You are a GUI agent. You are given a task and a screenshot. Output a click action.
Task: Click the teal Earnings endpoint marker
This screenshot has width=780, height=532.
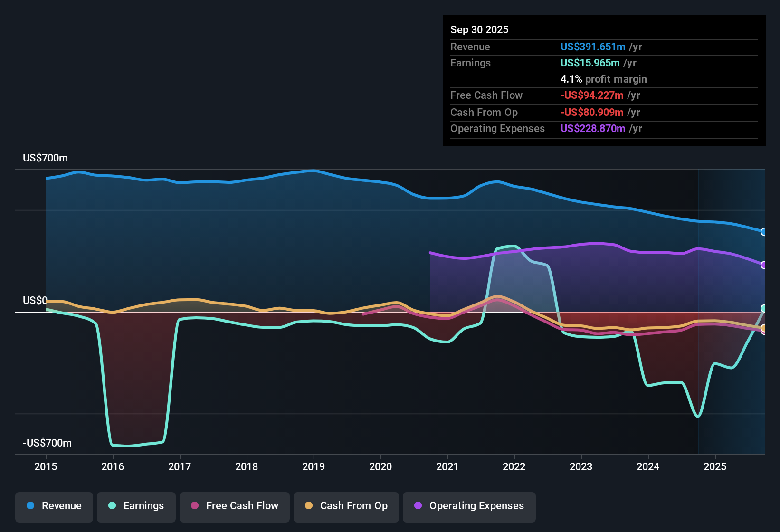pos(764,308)
